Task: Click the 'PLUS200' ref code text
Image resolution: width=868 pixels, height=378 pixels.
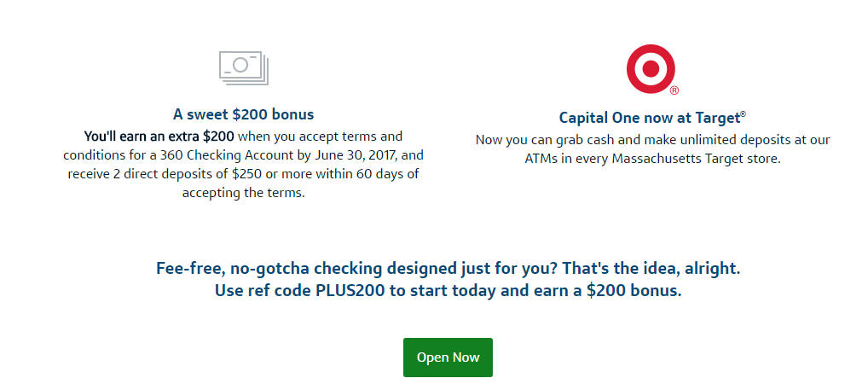Action: (x=352, y=290)
